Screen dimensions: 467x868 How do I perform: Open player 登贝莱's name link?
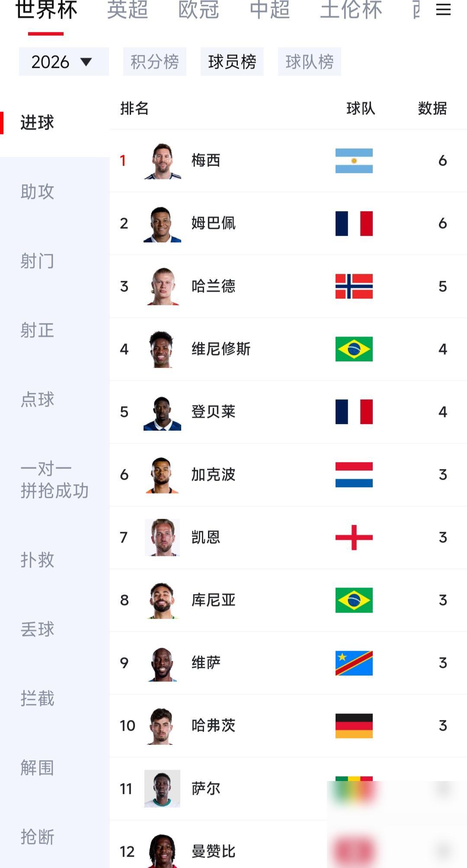tap(214, 411)
